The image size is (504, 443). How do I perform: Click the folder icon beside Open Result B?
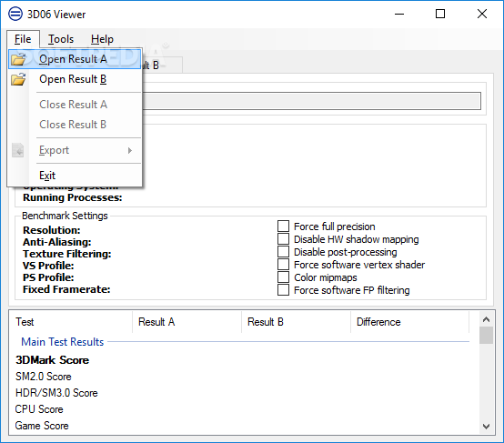click(18, 79)
